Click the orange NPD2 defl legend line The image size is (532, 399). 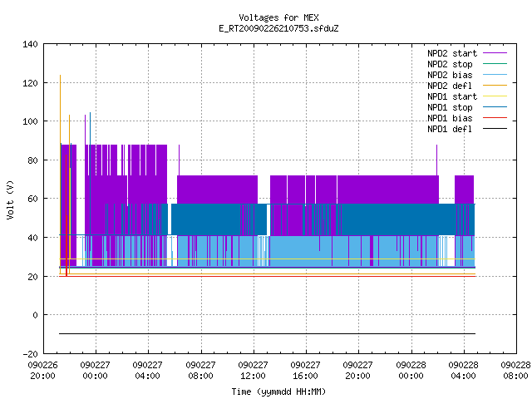pyautogui.click(x=495, y=85)
